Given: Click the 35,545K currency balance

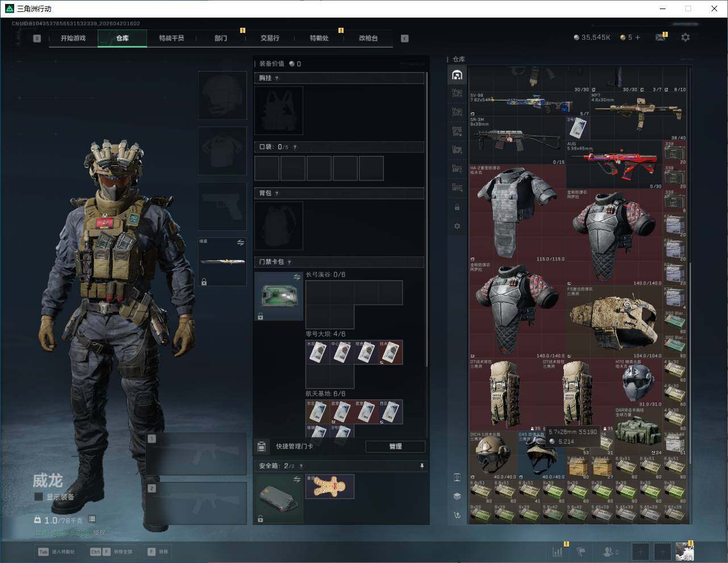Looking at the screenshot, I should (592, 37).
